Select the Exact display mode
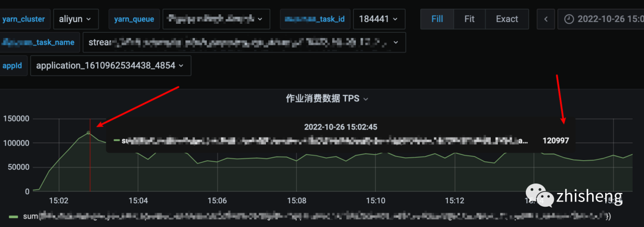The image size is (644, 227). [507, 19]
